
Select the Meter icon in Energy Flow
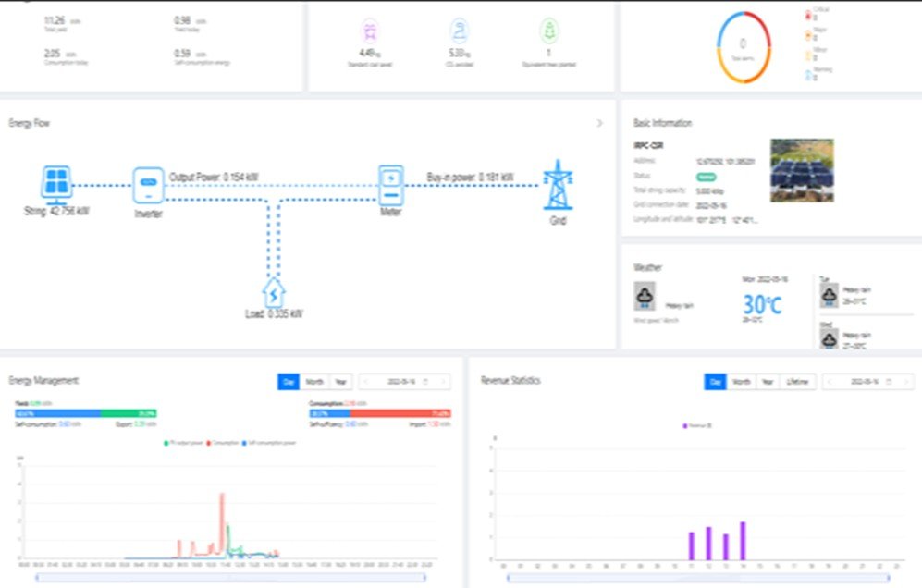tap(391, 185)
